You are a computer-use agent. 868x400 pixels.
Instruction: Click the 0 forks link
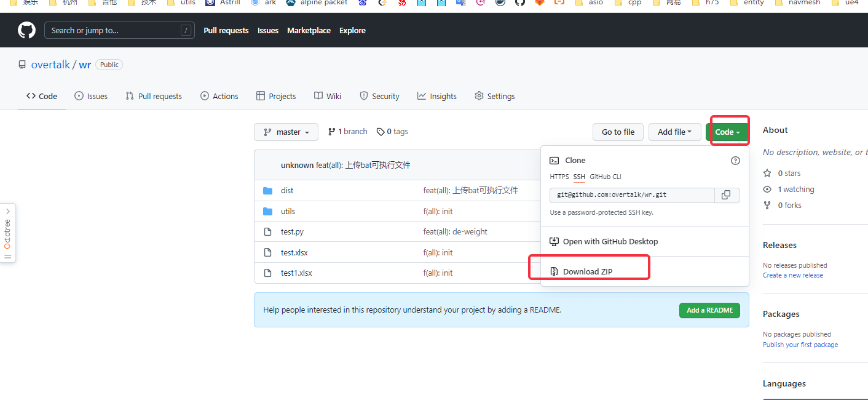tap(789, 205)
